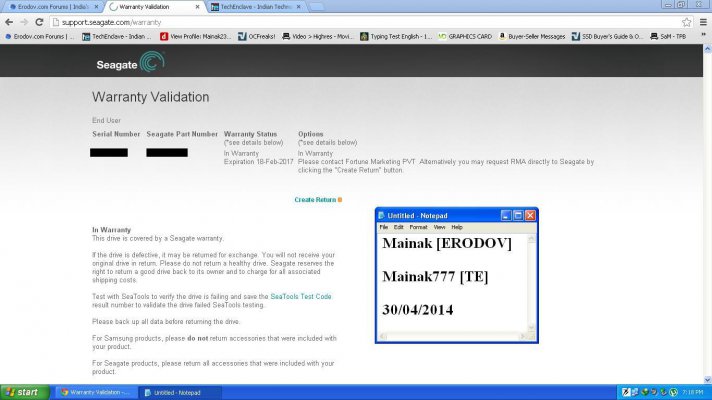This screenshot has height=400, width=712.
Task: Switch to Untitled - Notepad taskbar button
Action: (x=180, y=392)
